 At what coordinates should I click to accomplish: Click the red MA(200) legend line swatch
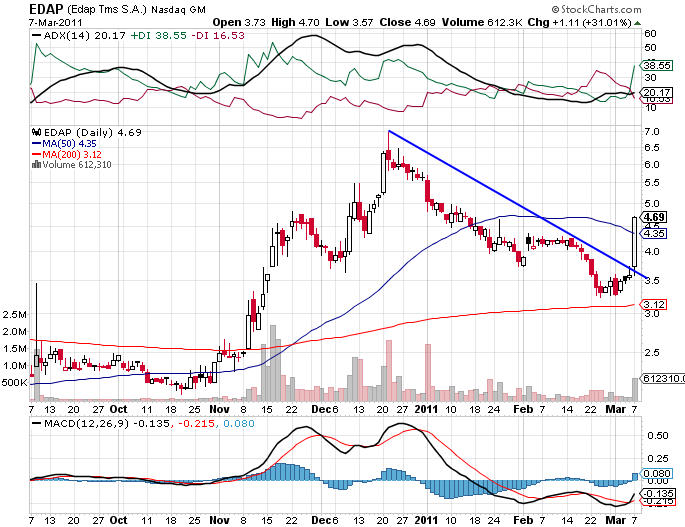click(37, 154)
